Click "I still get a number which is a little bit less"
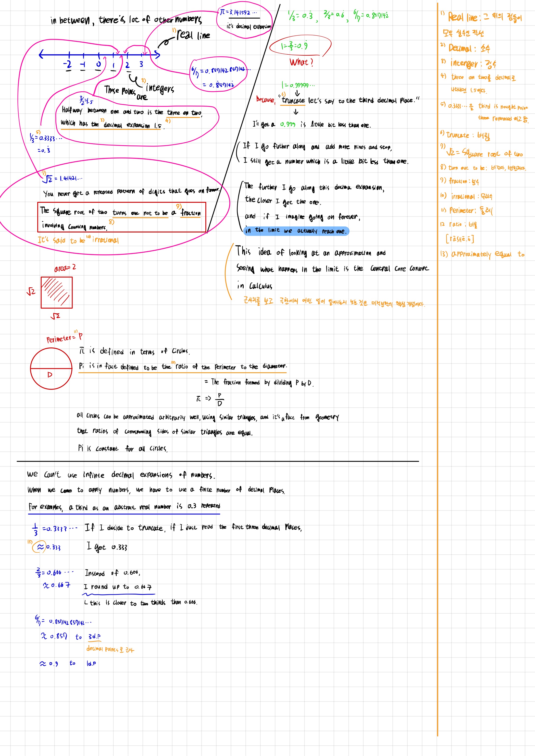This screenshot has height=756, width=535. pyautogui.click(x=326, y=161)
